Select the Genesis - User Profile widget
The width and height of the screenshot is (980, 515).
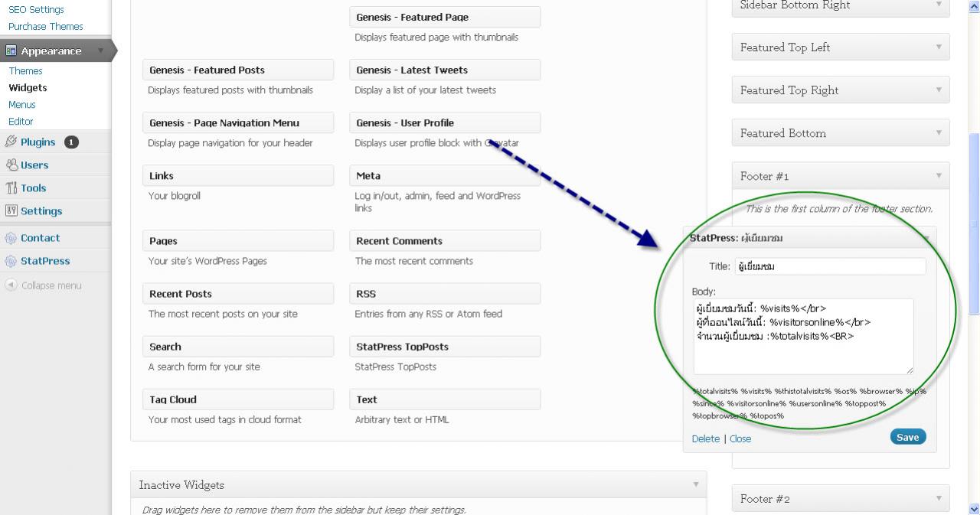click(445, 122)
